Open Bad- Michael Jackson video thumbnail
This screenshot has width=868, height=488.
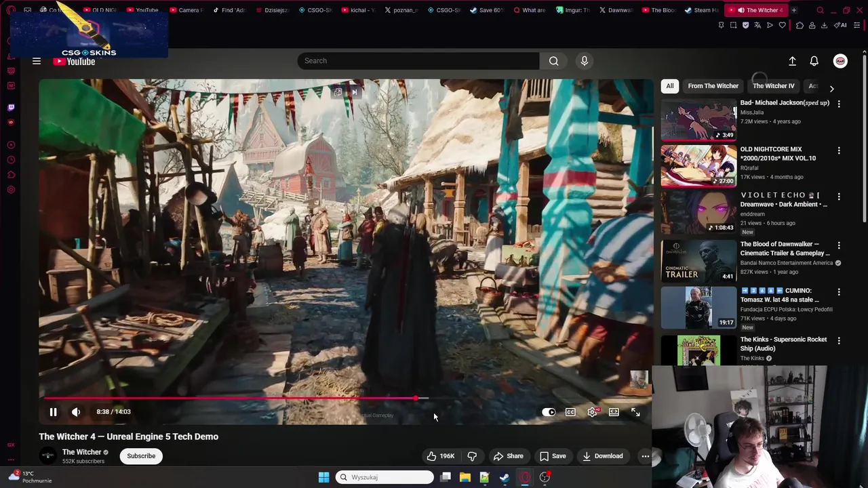point(698,119)
